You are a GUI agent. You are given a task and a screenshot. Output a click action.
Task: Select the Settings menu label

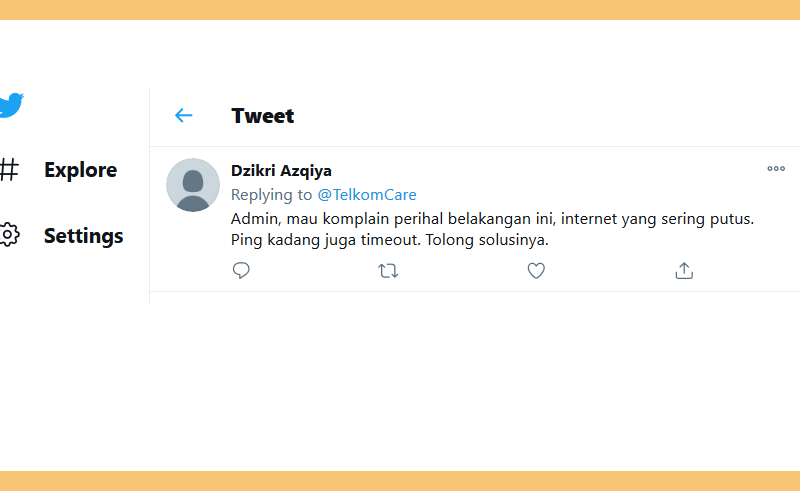coord(84,236)
